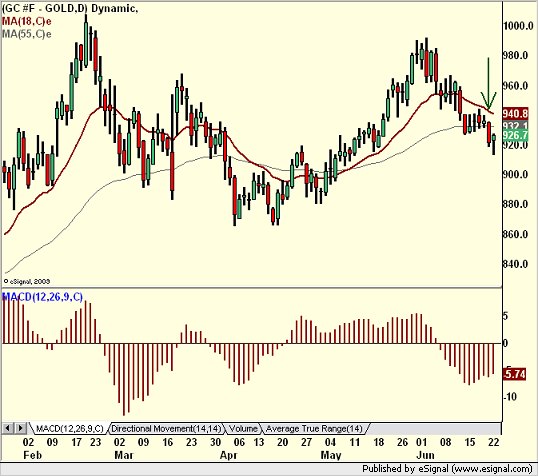Screen dimensions: 538x476
Task: Click the eSignal copyright icon label
Action: [27, 281]
